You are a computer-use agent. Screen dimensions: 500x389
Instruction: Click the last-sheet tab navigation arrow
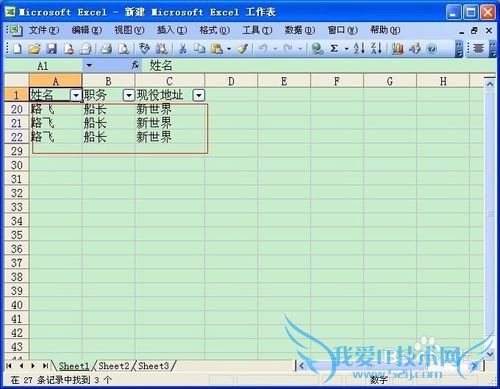coord(45,366)
